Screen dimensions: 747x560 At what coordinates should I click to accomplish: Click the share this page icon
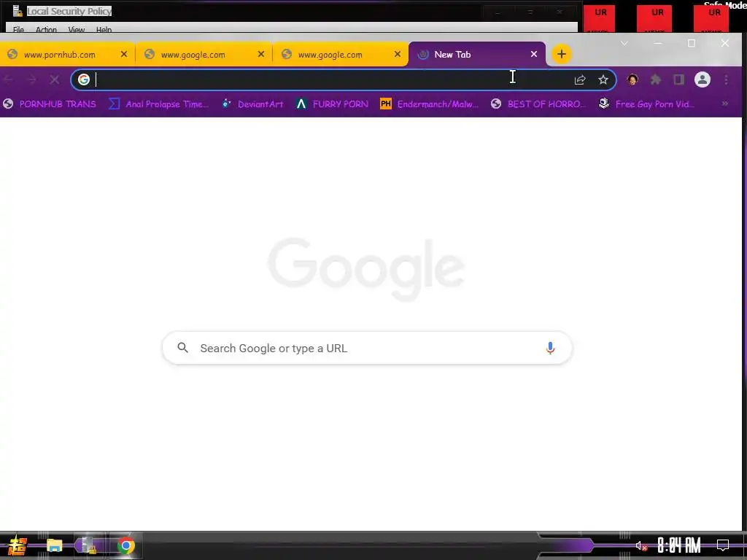click(x=580, y=79)
